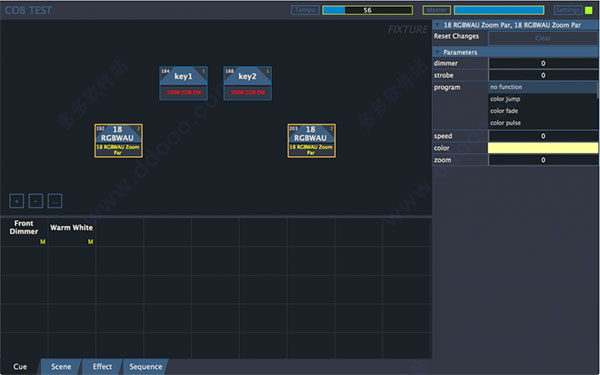
Task: Open the ellipsis more options button
Action: [x=55, y=201]
